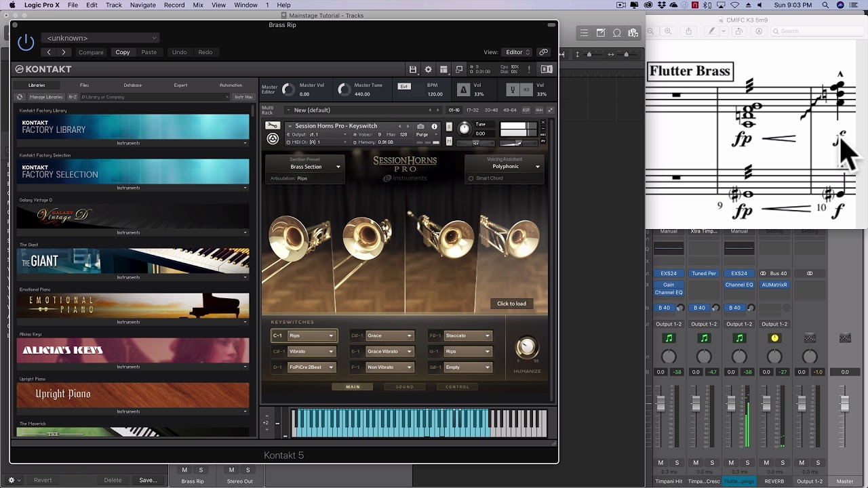Image resolution: width=868 pixels, height=488 pixels.
Task: Adjust the Master channel volume fader
Action: coord(844,404)
